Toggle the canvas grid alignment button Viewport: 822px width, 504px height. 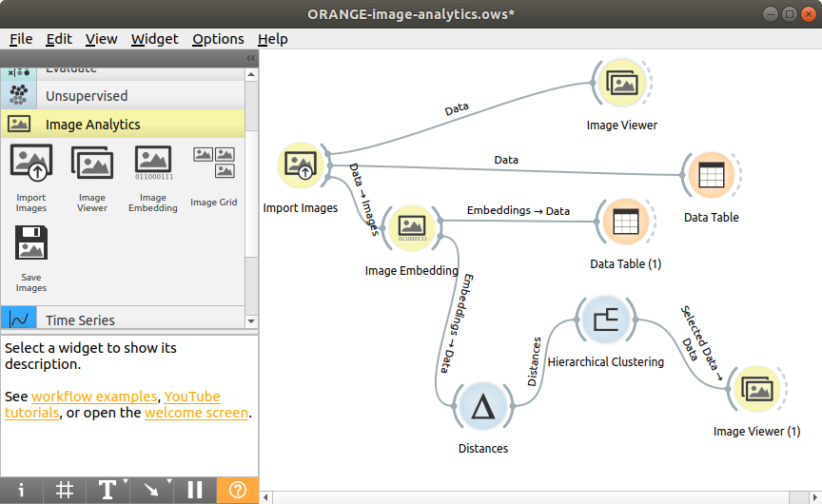tap(65, 490)
